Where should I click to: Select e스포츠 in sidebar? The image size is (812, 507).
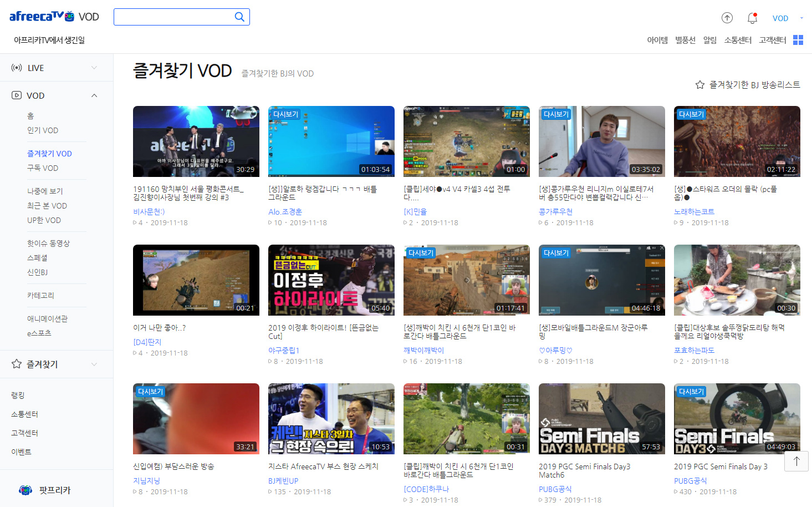pyautogui.click(x=39, y=333)
